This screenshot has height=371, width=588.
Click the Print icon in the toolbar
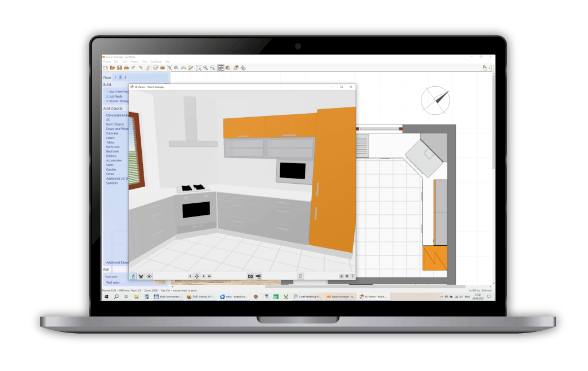126,68
